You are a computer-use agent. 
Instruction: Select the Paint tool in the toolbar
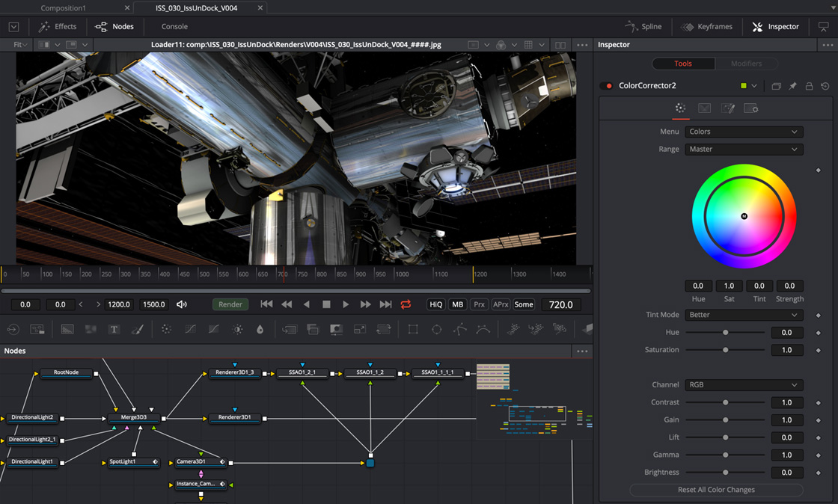point(137,329)
